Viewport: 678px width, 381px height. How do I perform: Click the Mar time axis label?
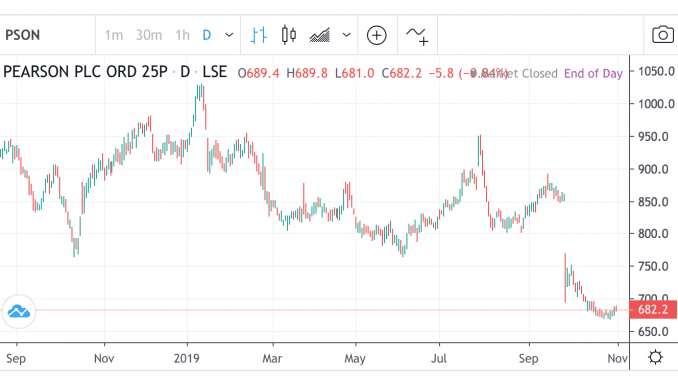pos(272,359)
